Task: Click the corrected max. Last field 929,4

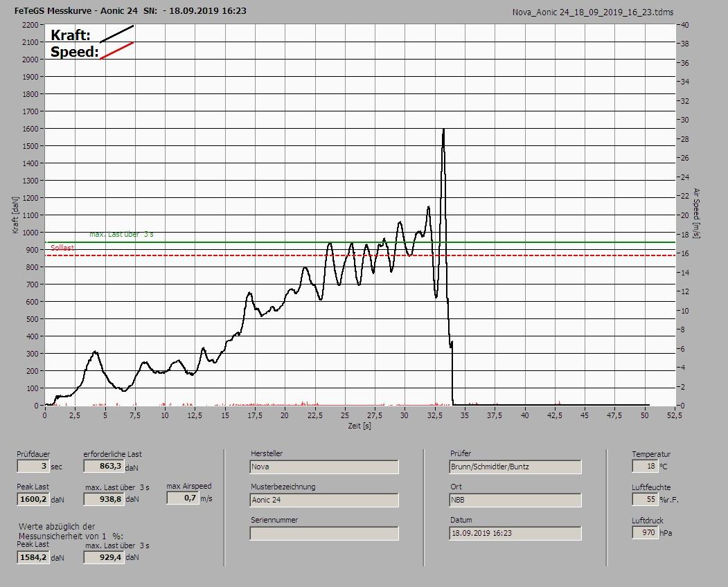Action: pyautogui.click(x=103, y=557)
